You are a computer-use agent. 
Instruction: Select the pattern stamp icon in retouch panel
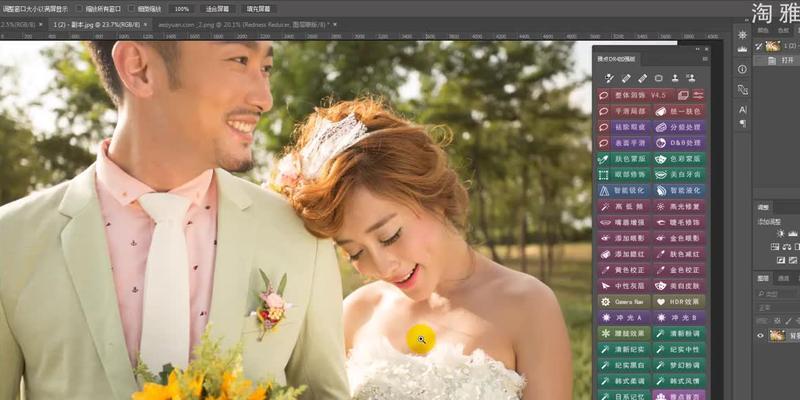(x=691, y=78)
